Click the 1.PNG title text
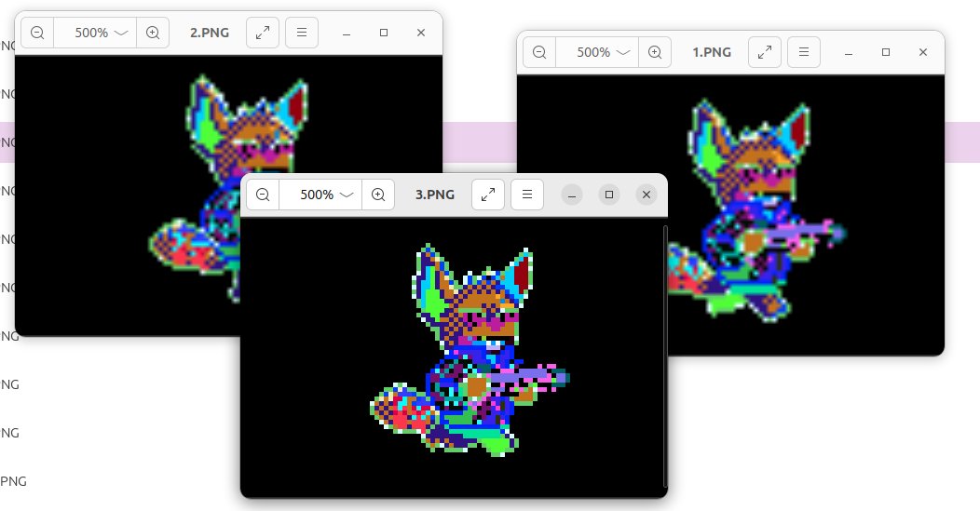The height and width of the screenshot is (511, 980). click(712, 52)
